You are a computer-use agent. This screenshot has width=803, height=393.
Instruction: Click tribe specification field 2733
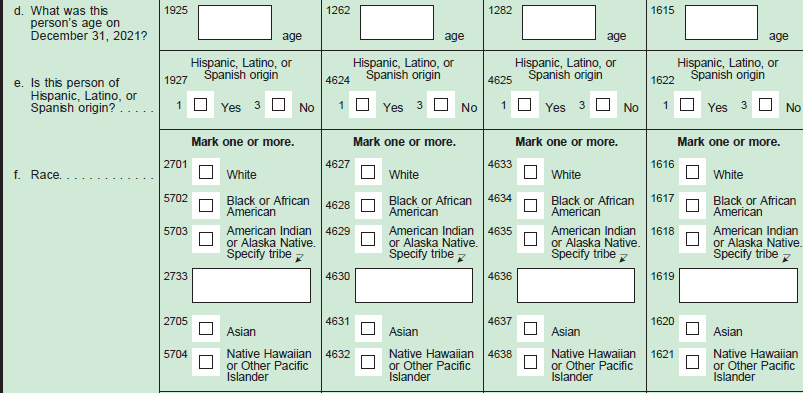tap(251, 285)
